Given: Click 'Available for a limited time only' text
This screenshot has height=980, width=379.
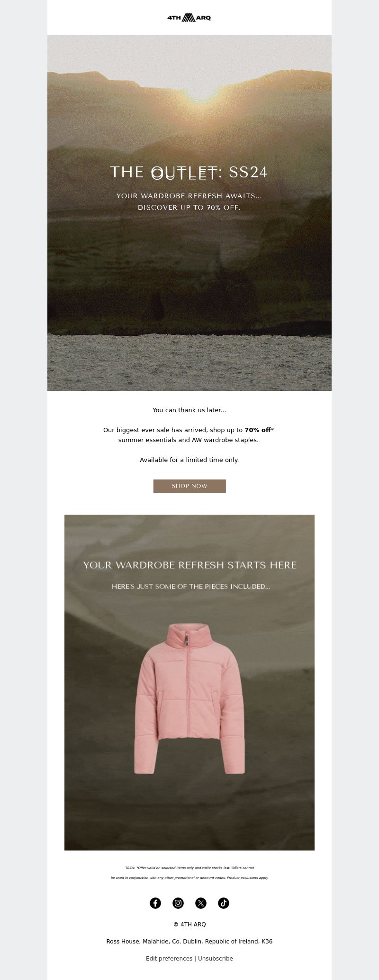Looking at the screenshot, I should (x=189, y=460).
